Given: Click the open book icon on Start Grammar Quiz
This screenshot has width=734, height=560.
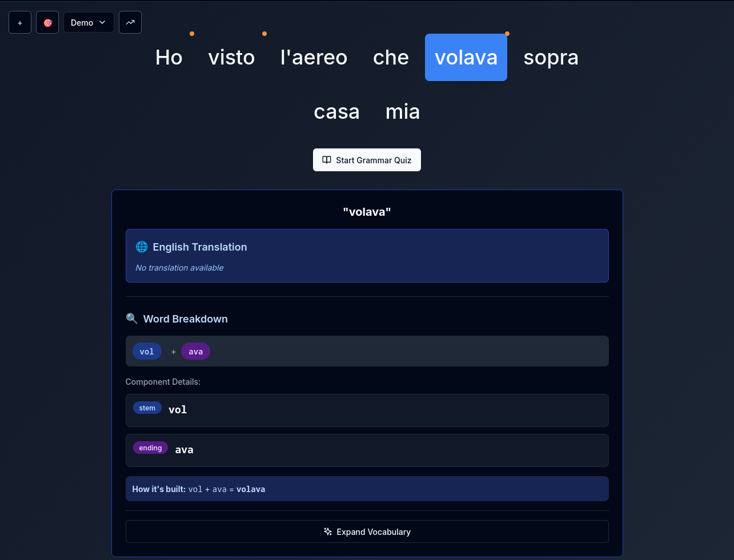Looking at the screenshot, I should (x=327, y=160).
